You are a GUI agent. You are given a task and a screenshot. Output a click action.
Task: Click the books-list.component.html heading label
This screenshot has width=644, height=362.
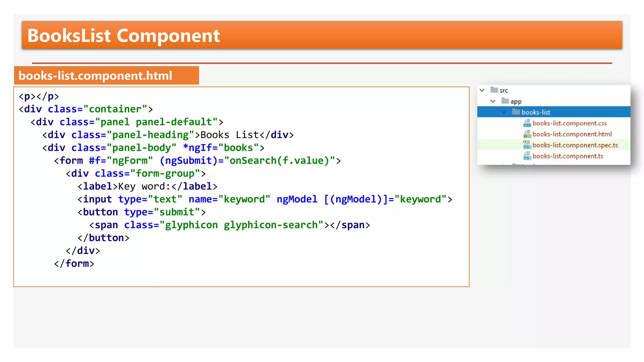(95, 76)
